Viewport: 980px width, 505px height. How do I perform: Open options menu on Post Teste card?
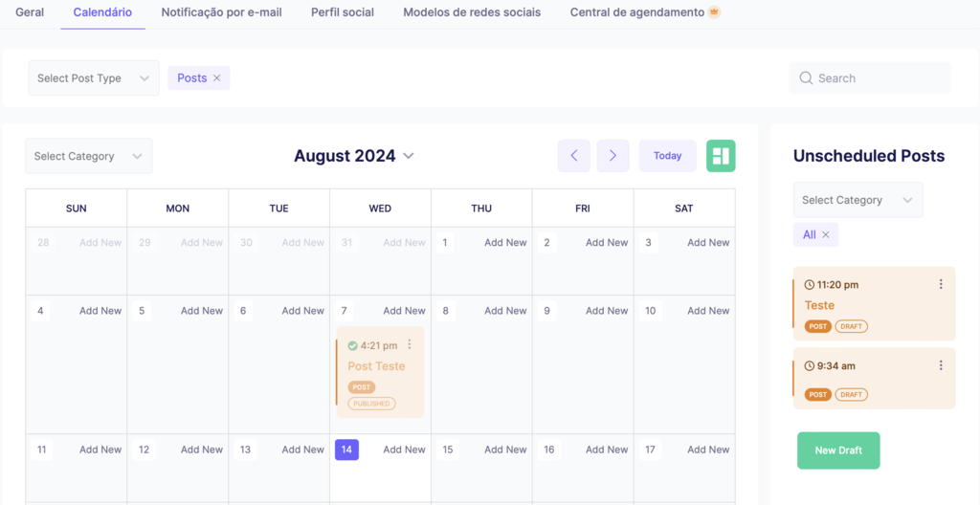(410, 344)
